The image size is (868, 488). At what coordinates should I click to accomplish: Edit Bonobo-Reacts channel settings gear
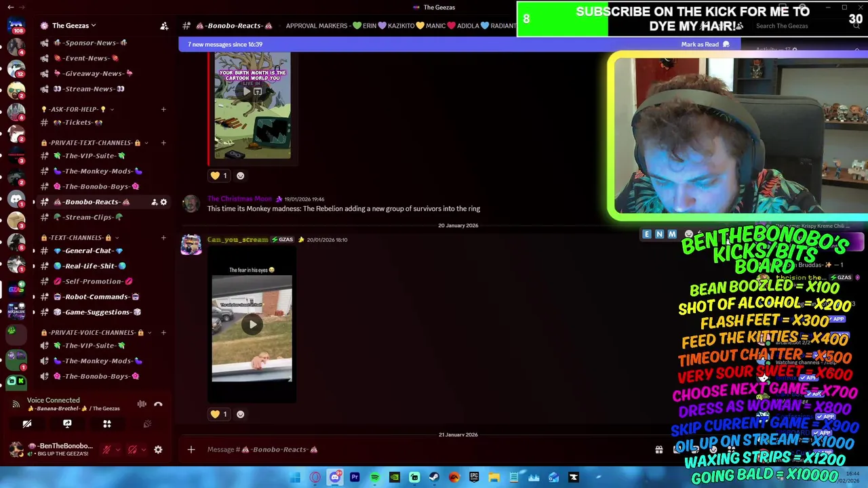(x=163, y=202)
